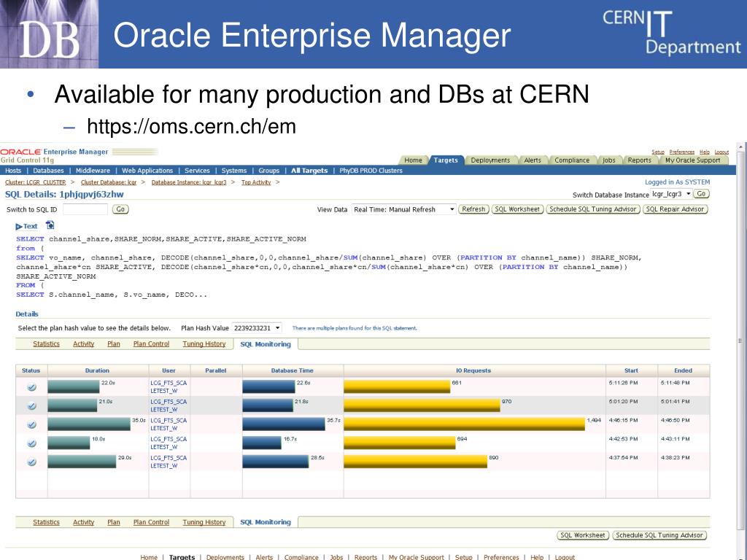Open the Switch Database Instance dropdown
Screen dimensions: 747x560
[671, 194]
